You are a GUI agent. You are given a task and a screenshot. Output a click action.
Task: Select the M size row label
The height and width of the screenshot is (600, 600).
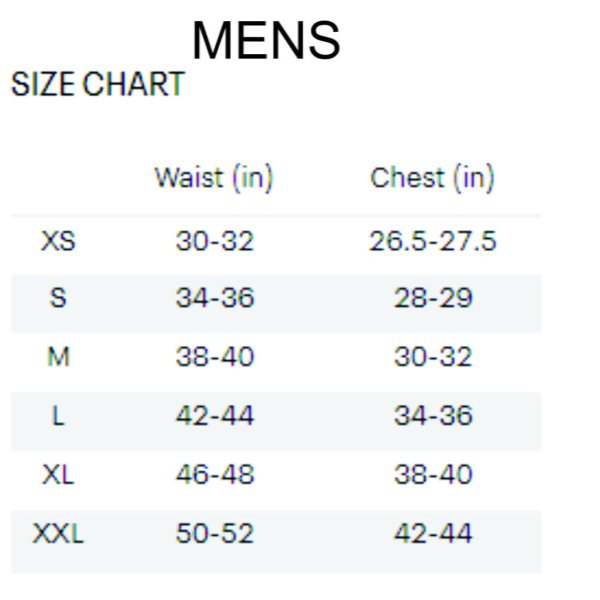point(58,357)
